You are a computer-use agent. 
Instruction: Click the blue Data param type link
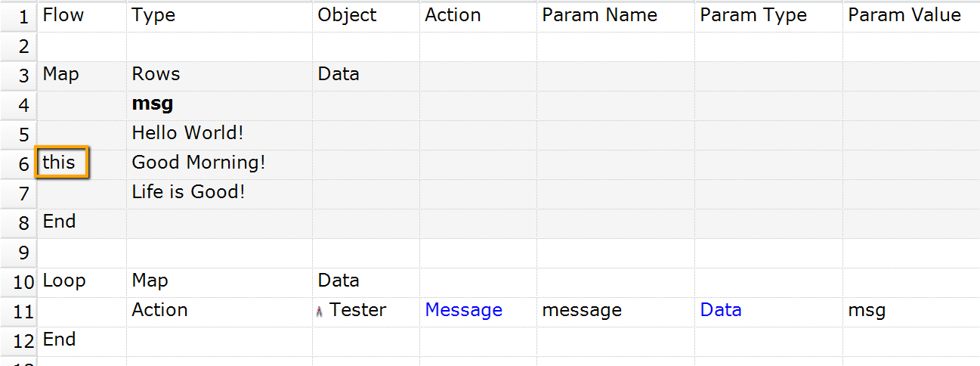[x=720, y=310]
